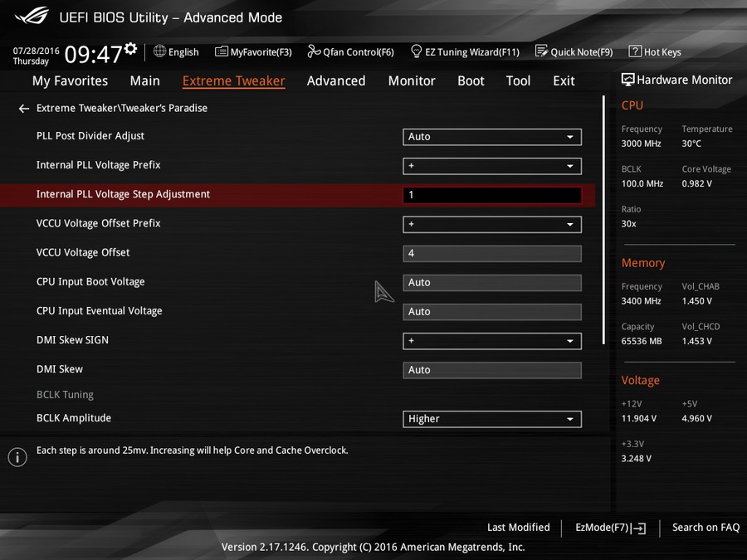Click CPU Input Boot Voltage field

(x=492, y=282)
